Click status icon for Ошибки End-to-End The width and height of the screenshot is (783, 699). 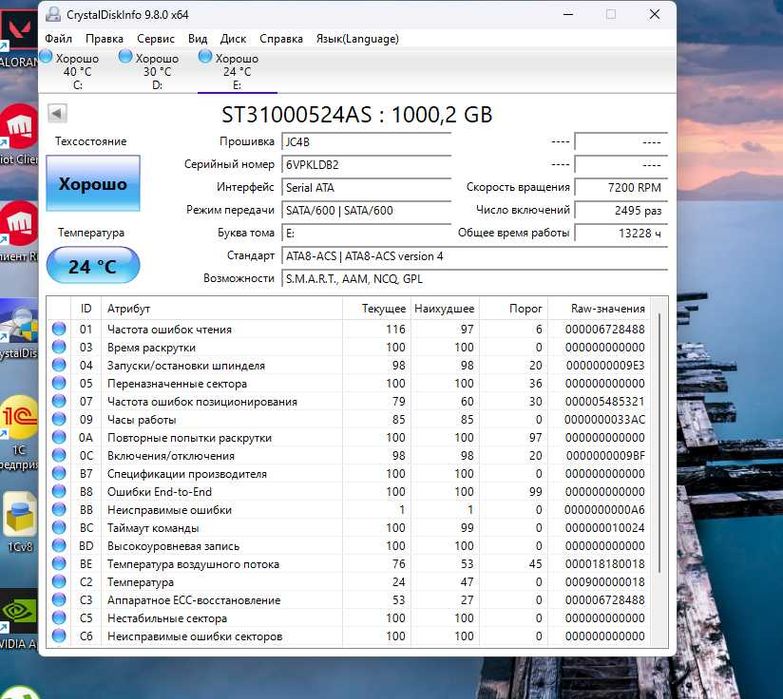click(59, 491)
